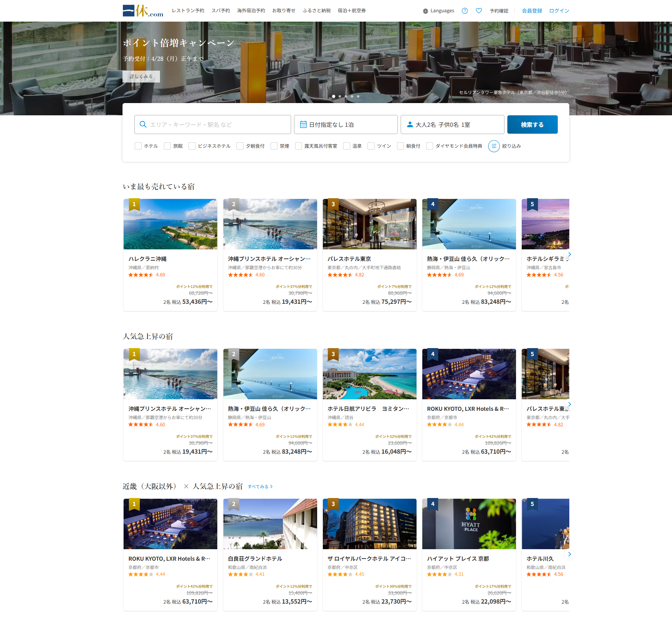Open 宿泊+航空券 menu item
The height and width of the screenshot is (618, 672).
tap(352, 11)
